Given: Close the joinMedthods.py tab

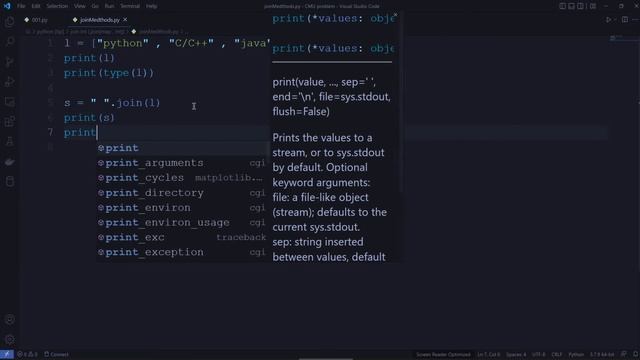Looking at the screenshot, I should pos(125,20).
